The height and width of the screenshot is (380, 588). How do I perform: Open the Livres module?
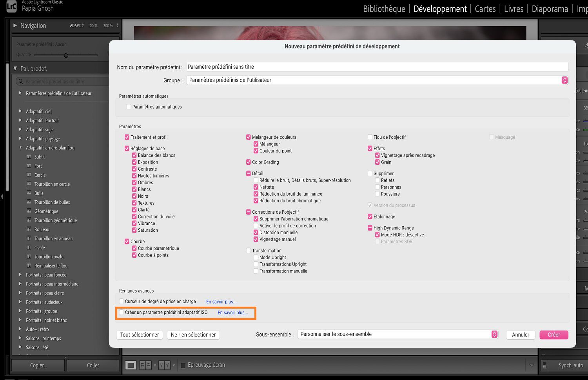[514, 9]
